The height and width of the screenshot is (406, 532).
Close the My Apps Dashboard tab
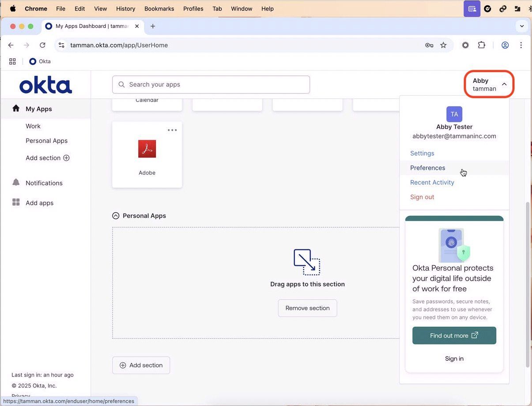point(137,26)
